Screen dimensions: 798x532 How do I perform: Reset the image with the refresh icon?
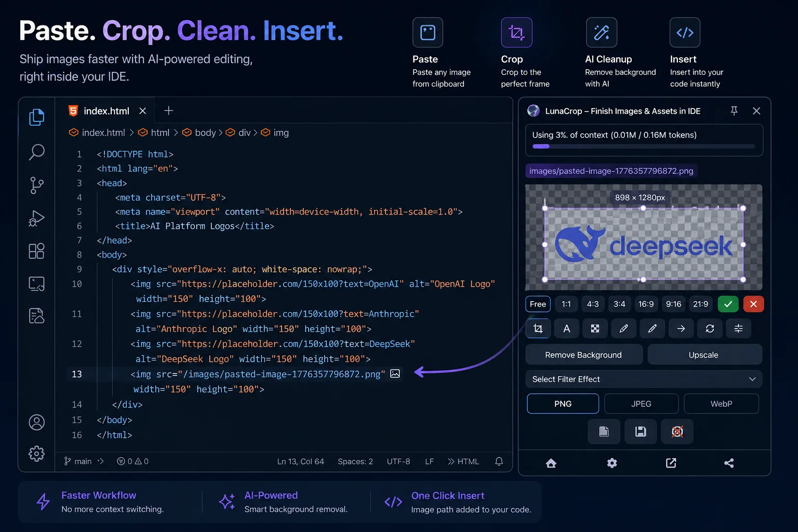pos(710,328)
